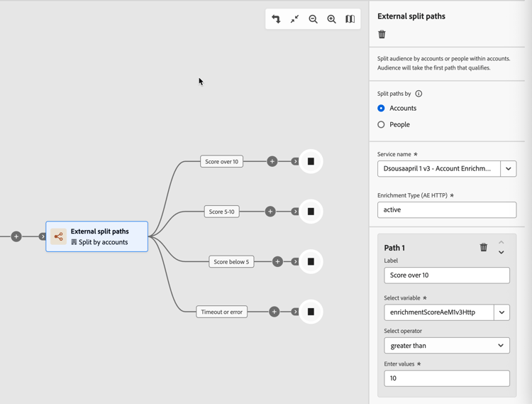Click the Score 5-10 path label
The image size is (532, 404).
click(x=221, y=212)
